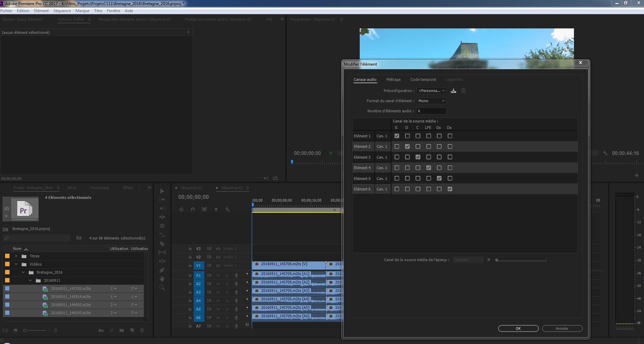Select the Hand tool in the toolbar
The width and height of the screenshot is (644, 344).
point(162,279)
